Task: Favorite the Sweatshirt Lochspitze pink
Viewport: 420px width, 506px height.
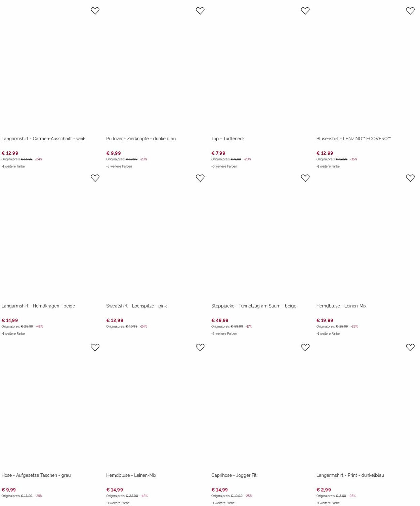Action: [x=200, y=178]
